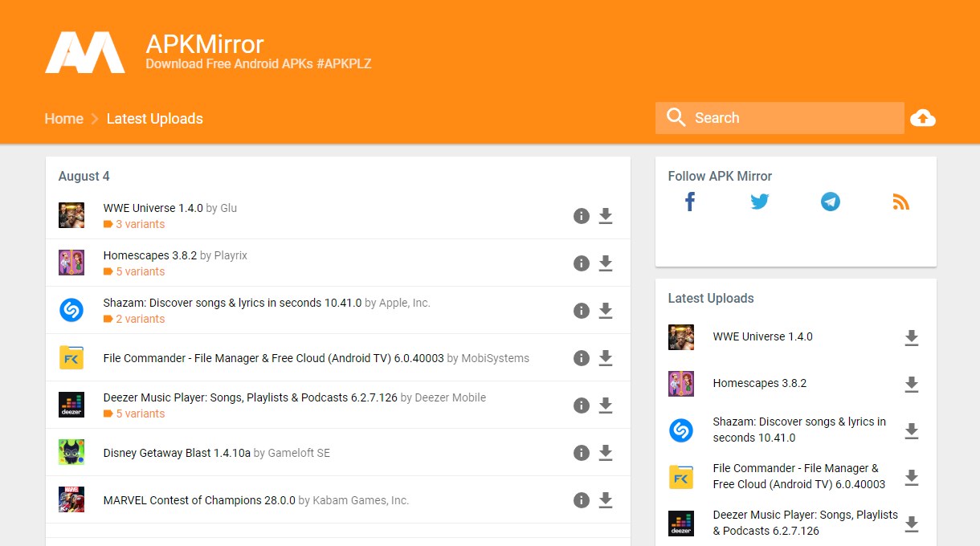The image size is (980, 546).
Task: Download File Commander in Latest Uploads sidebar
Action: tap(911, 477)
